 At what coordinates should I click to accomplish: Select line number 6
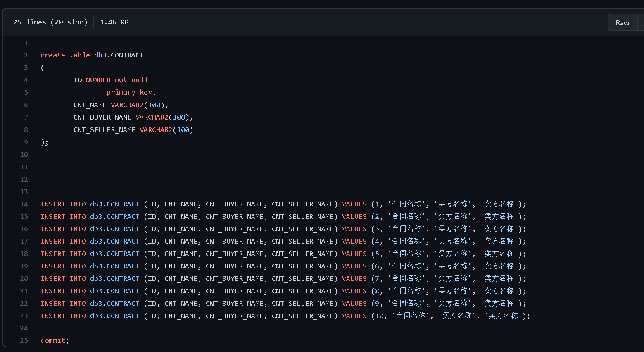[x=26, y=105]
